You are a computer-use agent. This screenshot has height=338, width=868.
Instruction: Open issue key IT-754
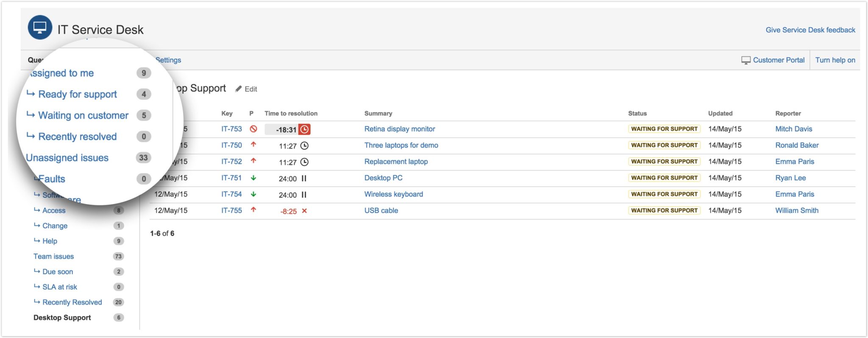(x=231, y=194)
